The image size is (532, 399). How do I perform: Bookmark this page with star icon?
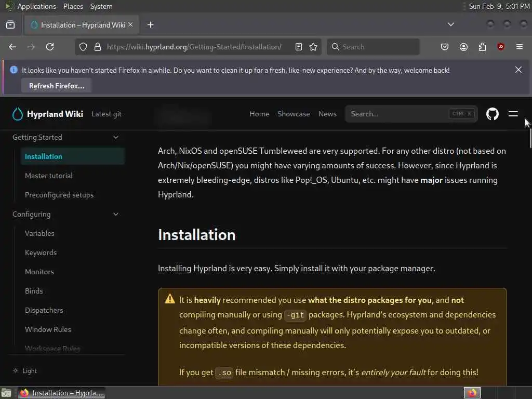(313, 47)
